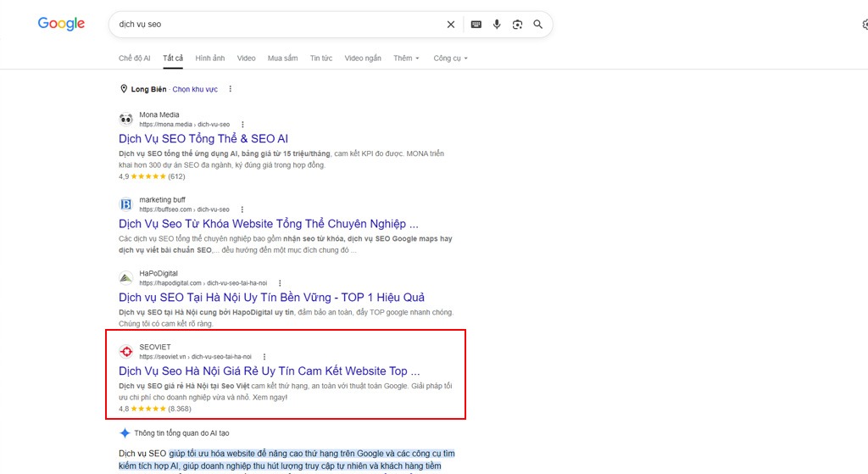Open Dịch Vụ Seo Từ Khóa Website result

coord(269,224)
